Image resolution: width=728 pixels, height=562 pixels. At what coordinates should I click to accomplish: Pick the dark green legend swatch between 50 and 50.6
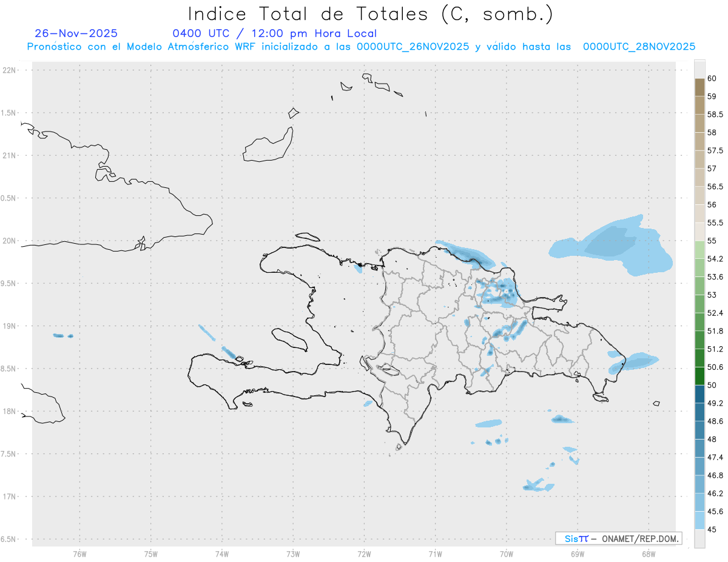tap(699, 376)
